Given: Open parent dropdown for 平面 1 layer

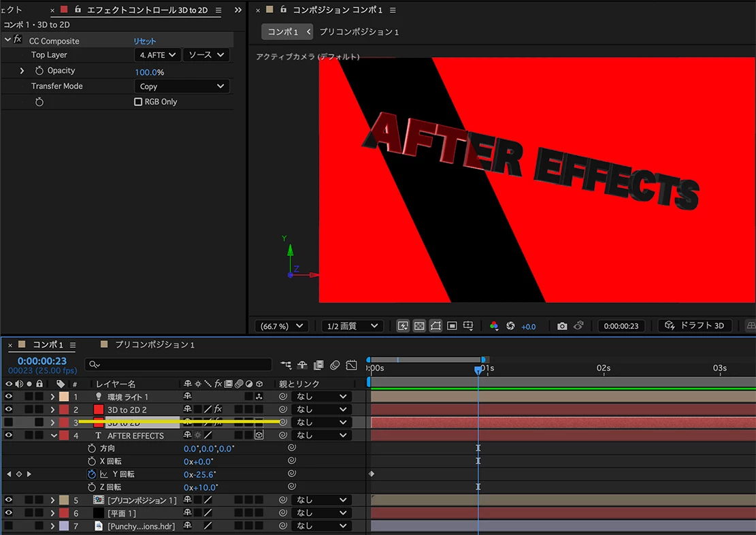Looking at the screenshot, I should tap(321, 513).
